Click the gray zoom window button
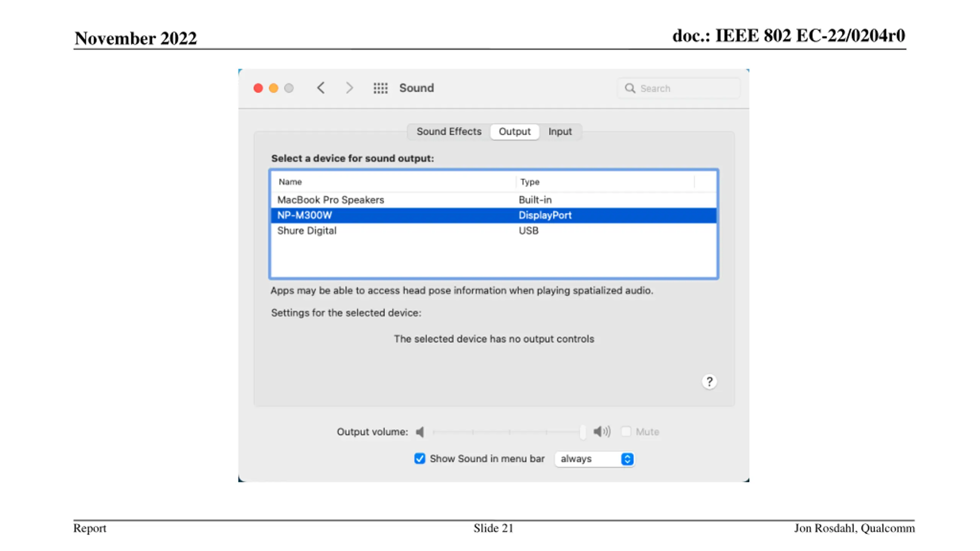The height and width of the screenshot is (551, 980). click(x=289, y=88)
